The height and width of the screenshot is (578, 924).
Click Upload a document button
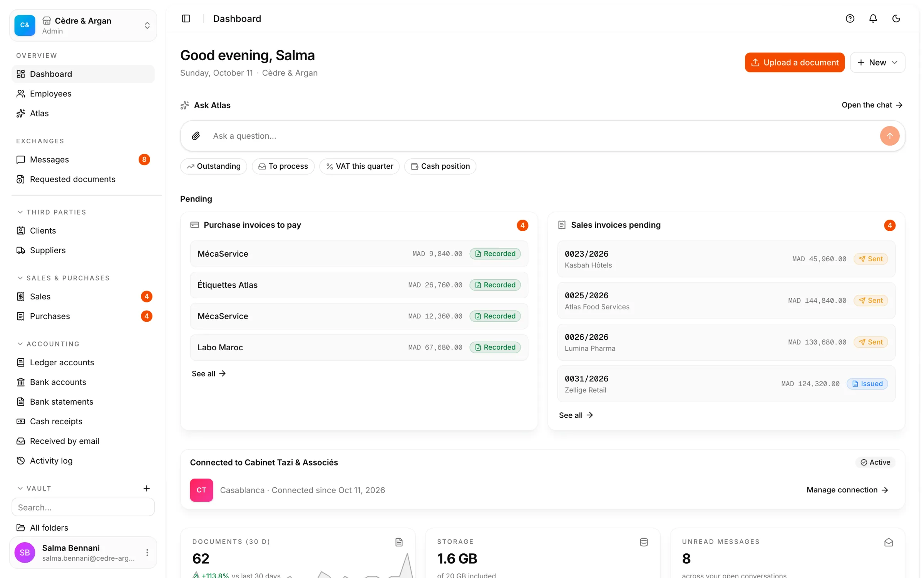coord(795,62)
